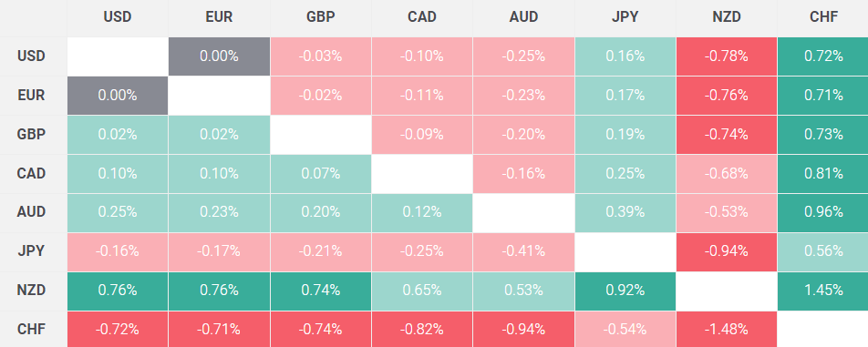868x347 pixels.
Task: Select the GBP column header
Action: [321, 17]
